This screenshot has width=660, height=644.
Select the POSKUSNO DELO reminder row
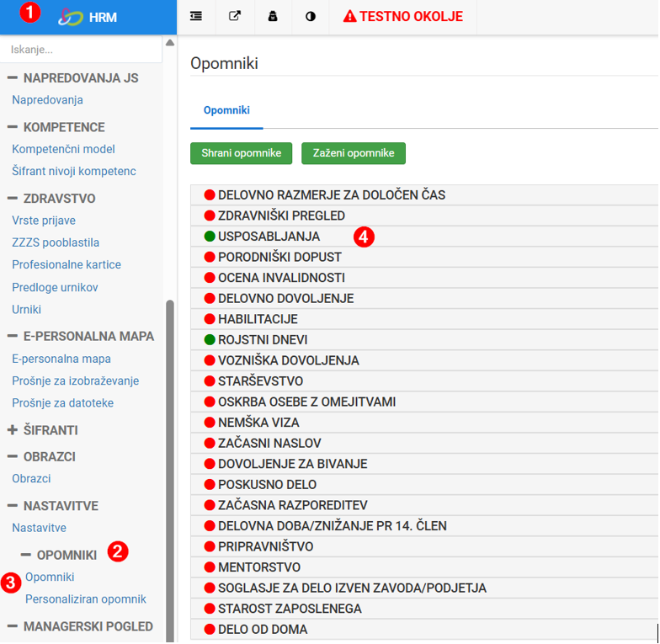[x=424, y=484]
